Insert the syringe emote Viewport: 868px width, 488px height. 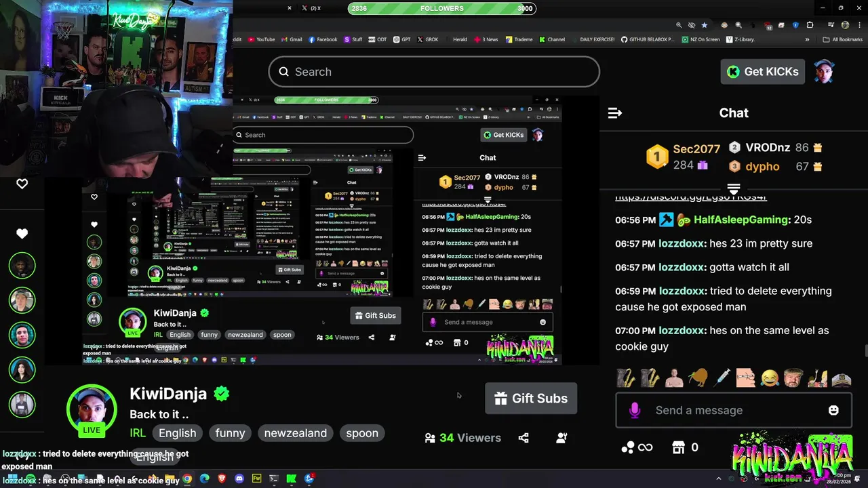click(x=722, y=378)
